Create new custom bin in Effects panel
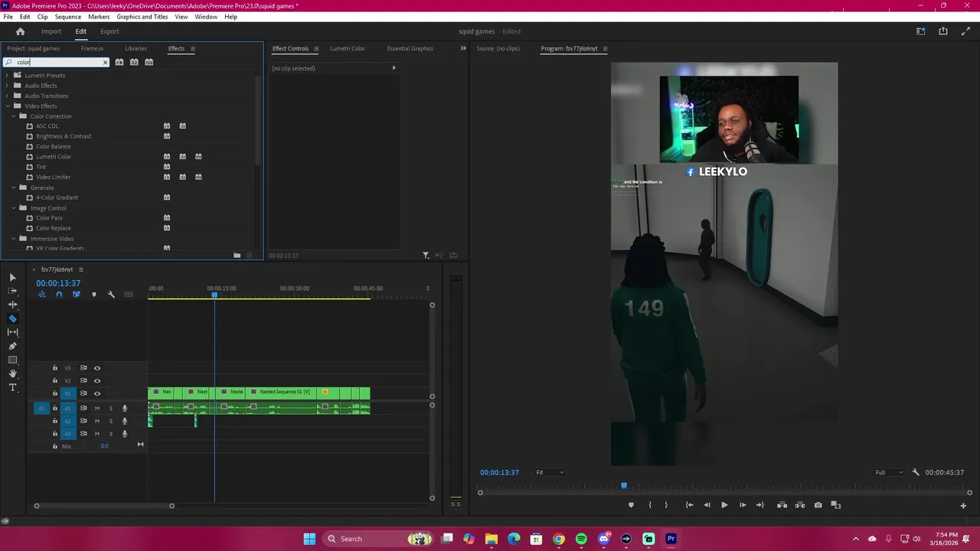This screenshot has width=980, height=551. 237,255
